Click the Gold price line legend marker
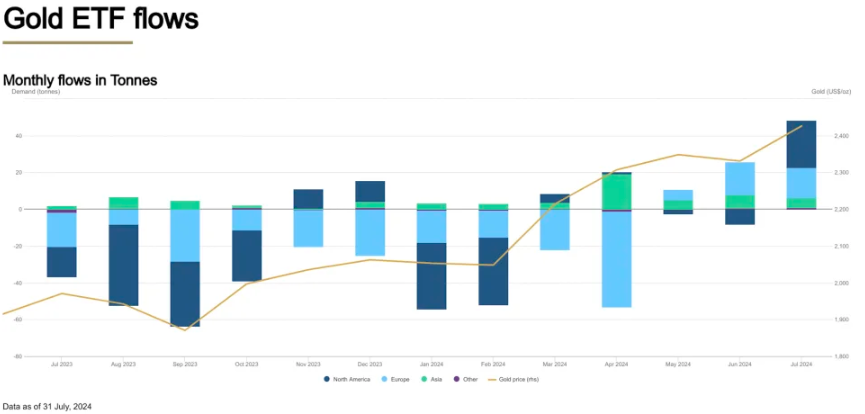 click(x=493, y=379)
